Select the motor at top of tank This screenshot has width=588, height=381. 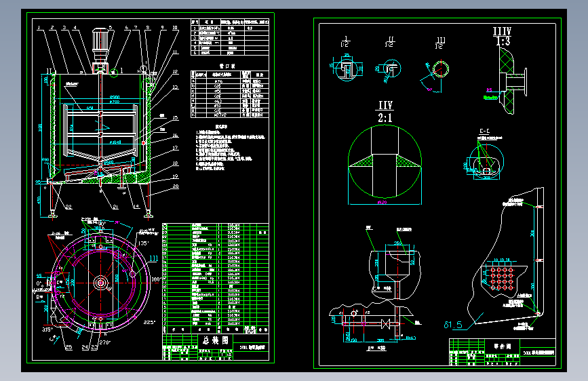click(x=100, y=44)
